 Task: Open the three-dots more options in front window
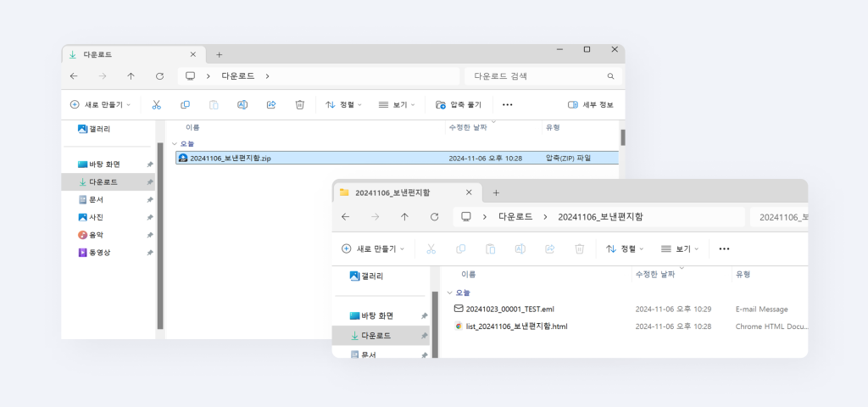click(x=724, y=248)
